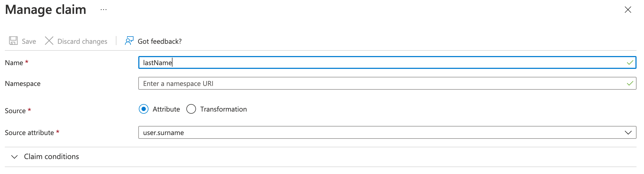Screen dimensions: 644x174
Task: Click the green checkmark in Name field
Action: coord(630,63)
